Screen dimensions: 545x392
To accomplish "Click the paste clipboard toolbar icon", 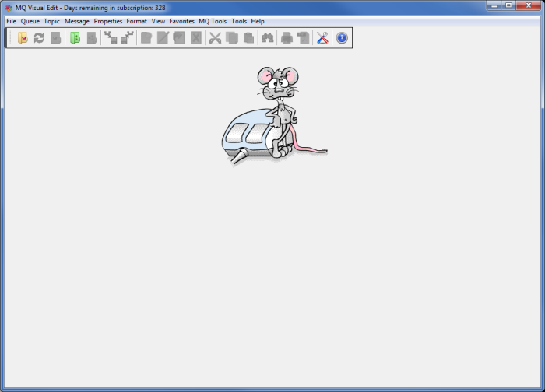I will coord(249,38).
